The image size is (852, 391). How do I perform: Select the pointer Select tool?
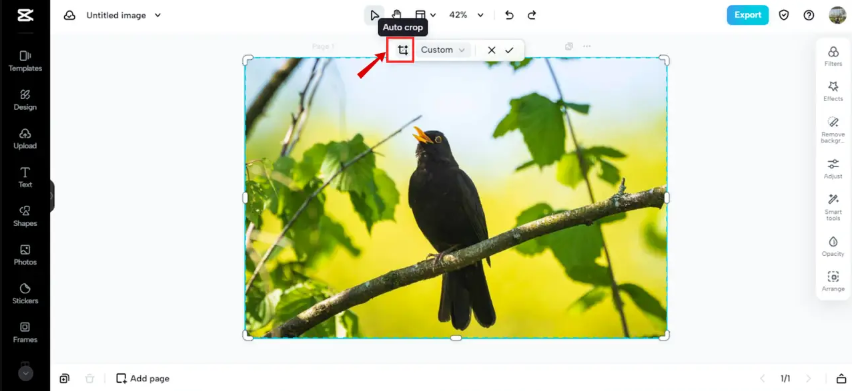coord(374,15)
